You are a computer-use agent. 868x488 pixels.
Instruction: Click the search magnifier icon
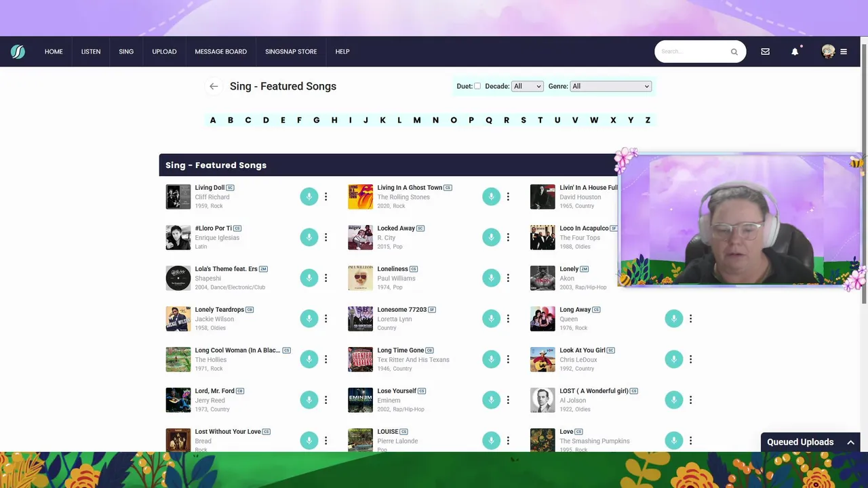click(x=734, y=52)
